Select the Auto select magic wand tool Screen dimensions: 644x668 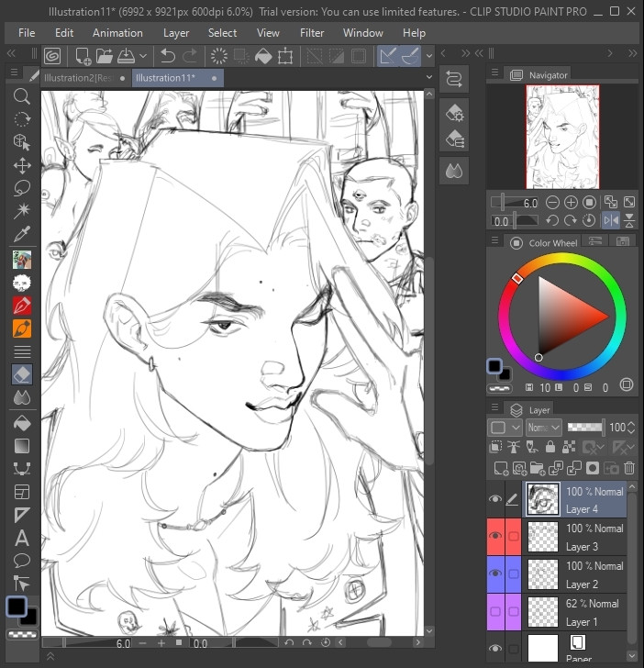(22, 210)
